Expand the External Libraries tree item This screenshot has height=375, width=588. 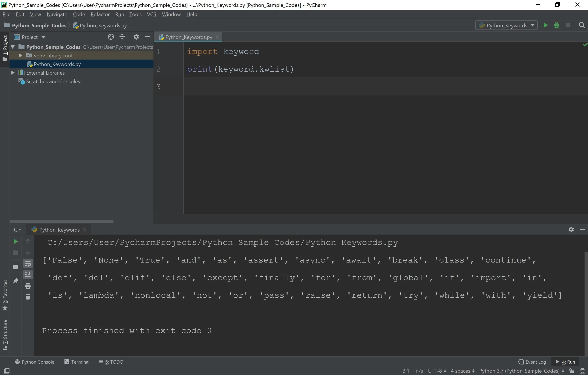click(12, 72)
